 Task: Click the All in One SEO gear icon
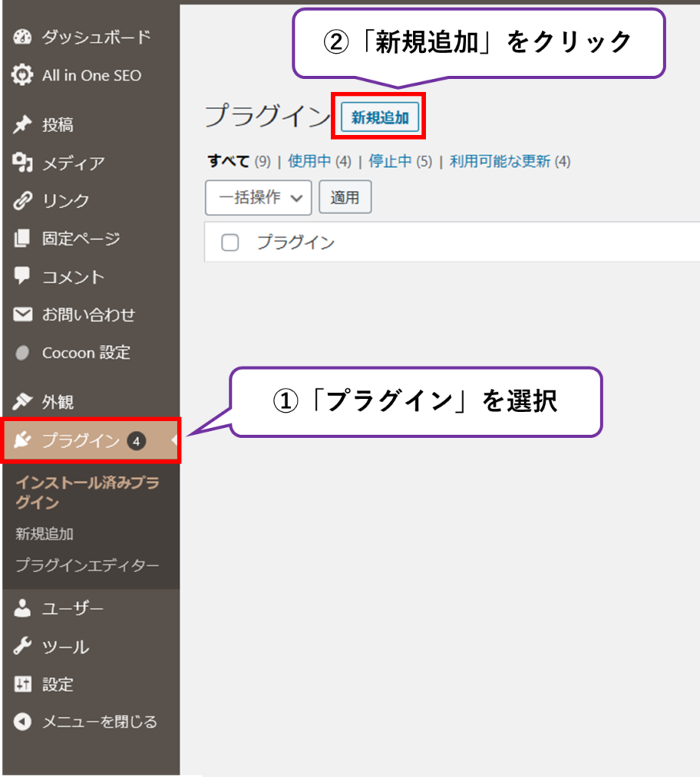(x=22, y=75)
